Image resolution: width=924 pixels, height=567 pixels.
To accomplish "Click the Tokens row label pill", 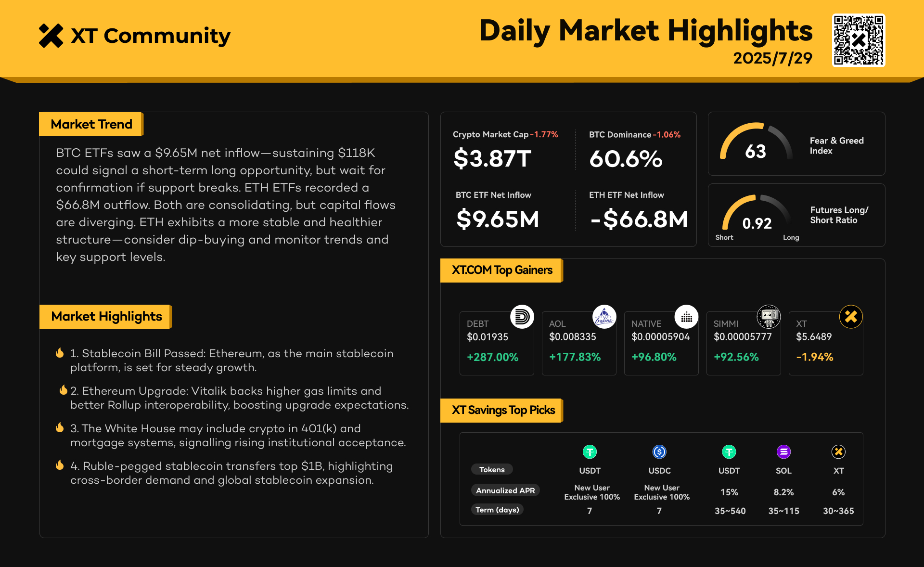I will (492, 469).
